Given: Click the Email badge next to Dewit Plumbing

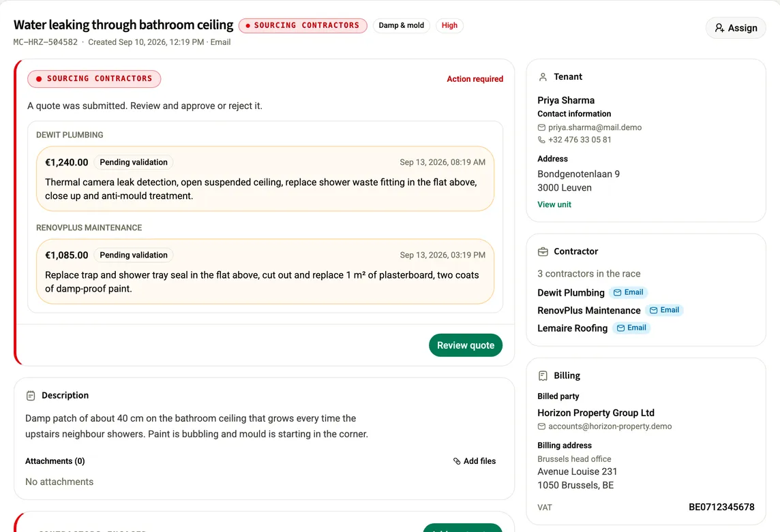Looking at the screenshot, I should (629, 292).
